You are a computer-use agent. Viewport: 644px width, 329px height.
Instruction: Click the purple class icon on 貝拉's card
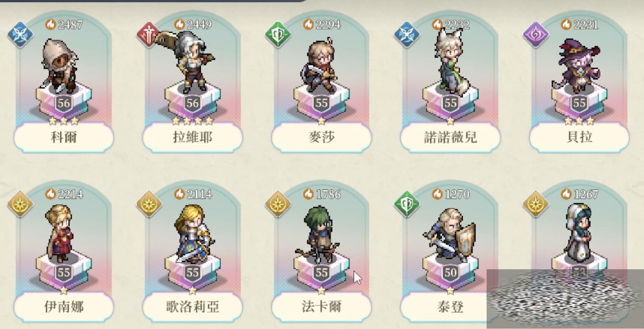(536, 35)
